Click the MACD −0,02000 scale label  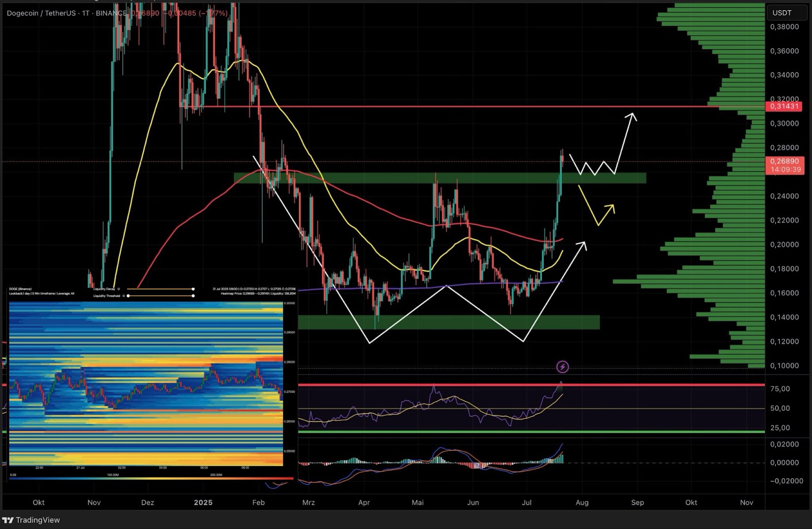(x=786, y=481)
